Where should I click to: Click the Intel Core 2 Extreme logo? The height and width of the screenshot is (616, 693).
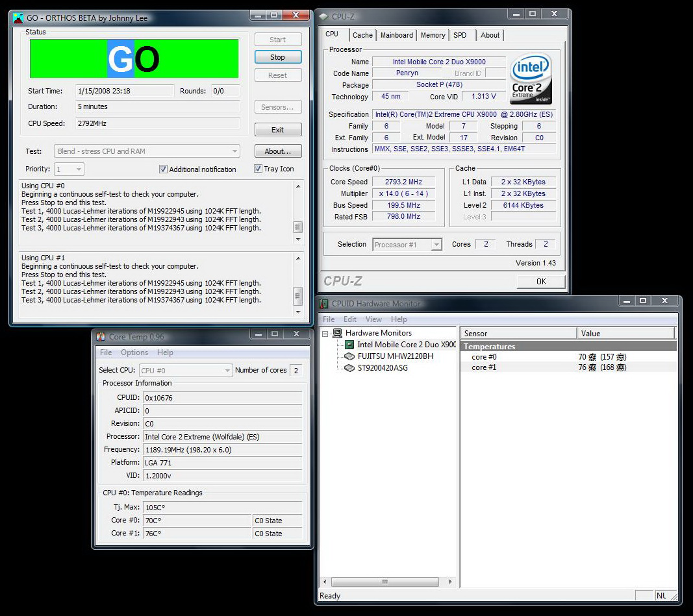point(531,78)
